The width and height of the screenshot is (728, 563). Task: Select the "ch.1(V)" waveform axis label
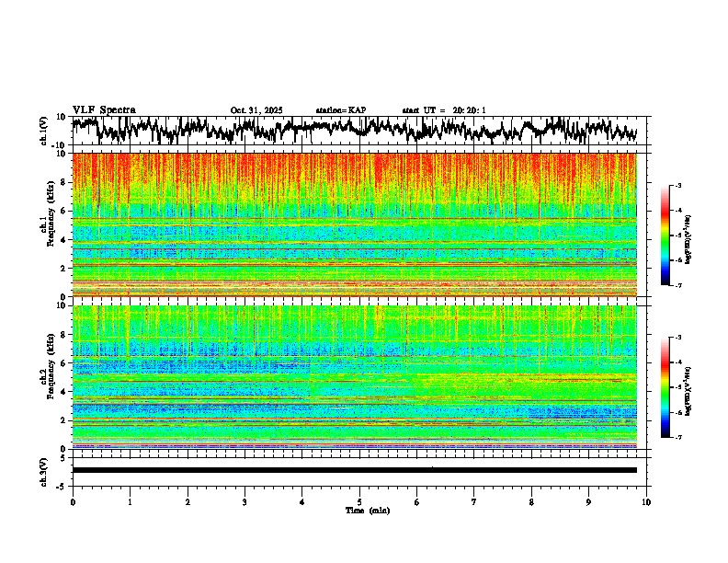click(x=44, y=131)
